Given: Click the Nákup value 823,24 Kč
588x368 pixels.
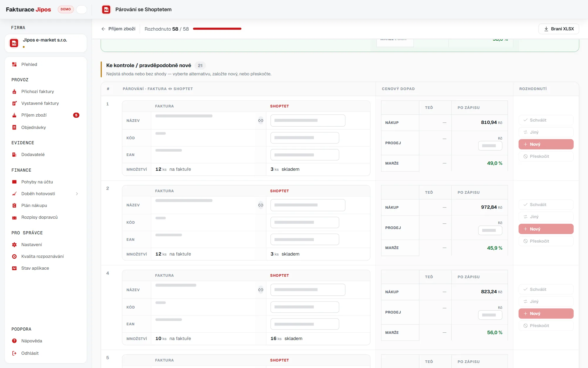Looking at the screenshot, I should (x=492, y=292).
